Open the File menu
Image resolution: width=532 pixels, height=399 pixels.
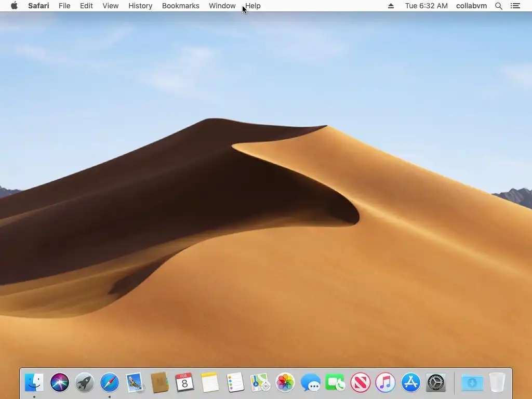(64, 6)
